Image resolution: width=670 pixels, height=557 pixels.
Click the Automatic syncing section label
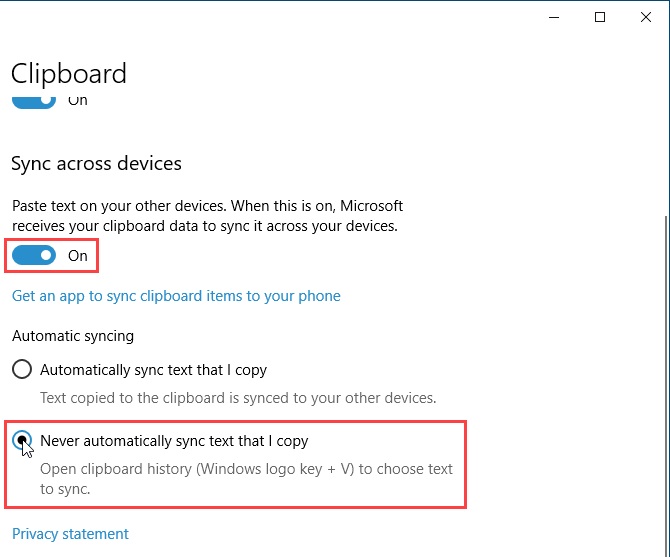73,336
